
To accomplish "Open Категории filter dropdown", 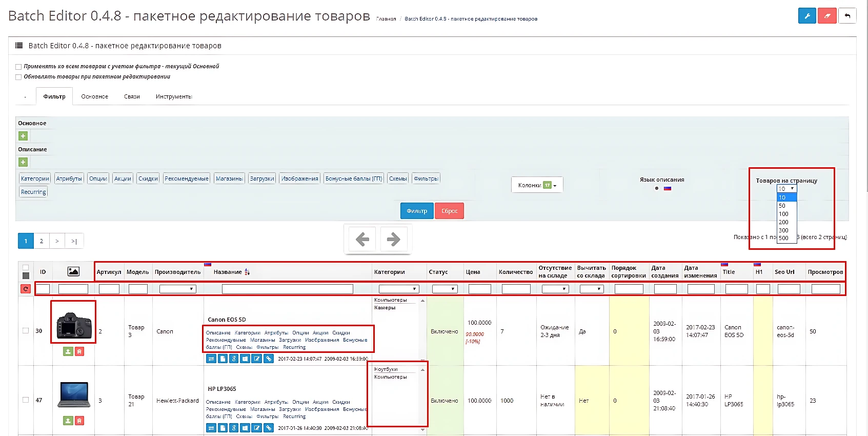I will pyautogui.click(x=399, y=289).
